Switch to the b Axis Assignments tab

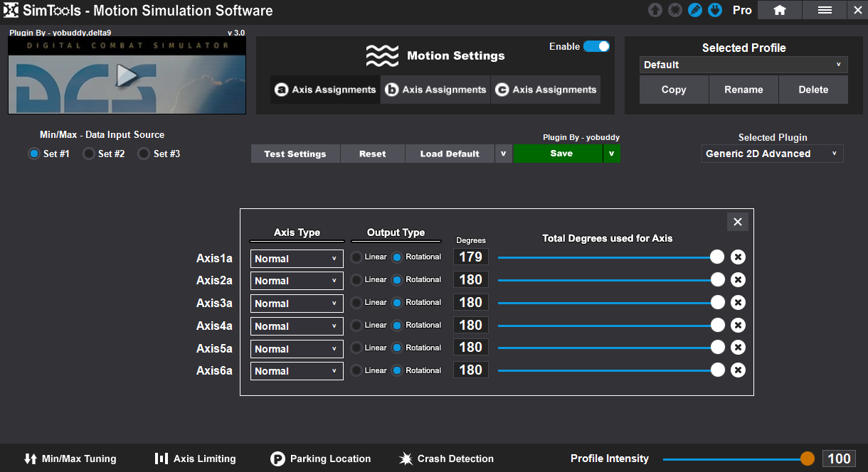[435, 90]
